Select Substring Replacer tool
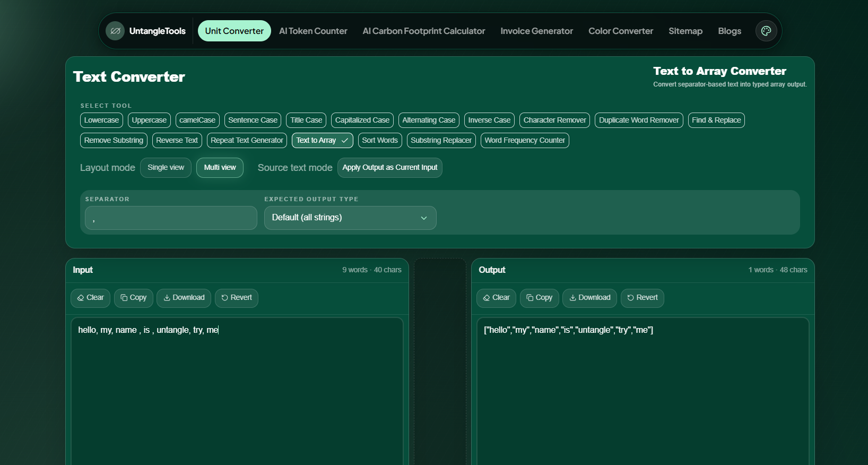The height and width of the screenshot is (465, 868). [441, 141]
